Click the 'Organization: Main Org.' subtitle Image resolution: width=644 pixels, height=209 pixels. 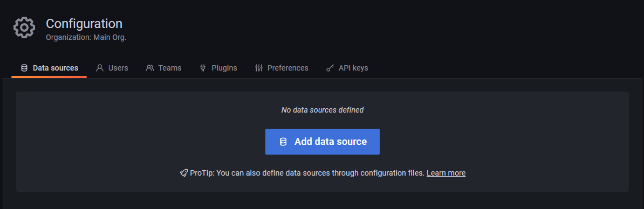tap(86, 37)
